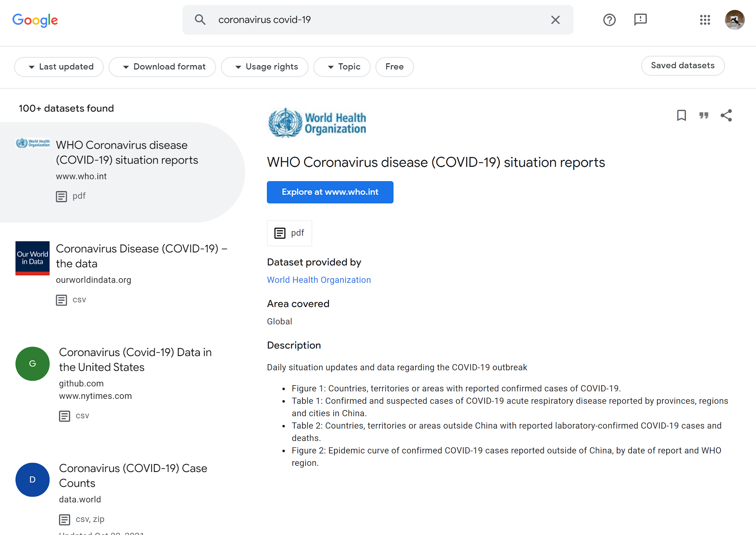This screenshot has height=535, width=756.
Task: Open the help question mark icon
Action: (x=609, y=20)
